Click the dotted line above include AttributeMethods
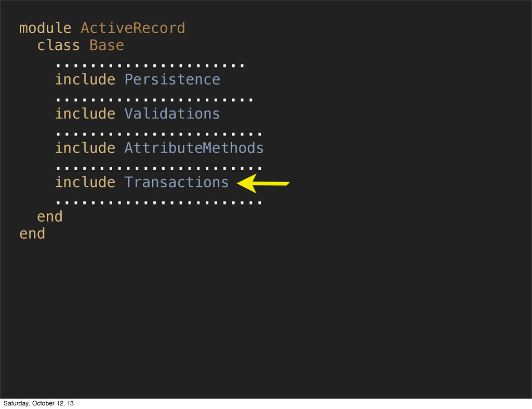 [x=159, y=134]
